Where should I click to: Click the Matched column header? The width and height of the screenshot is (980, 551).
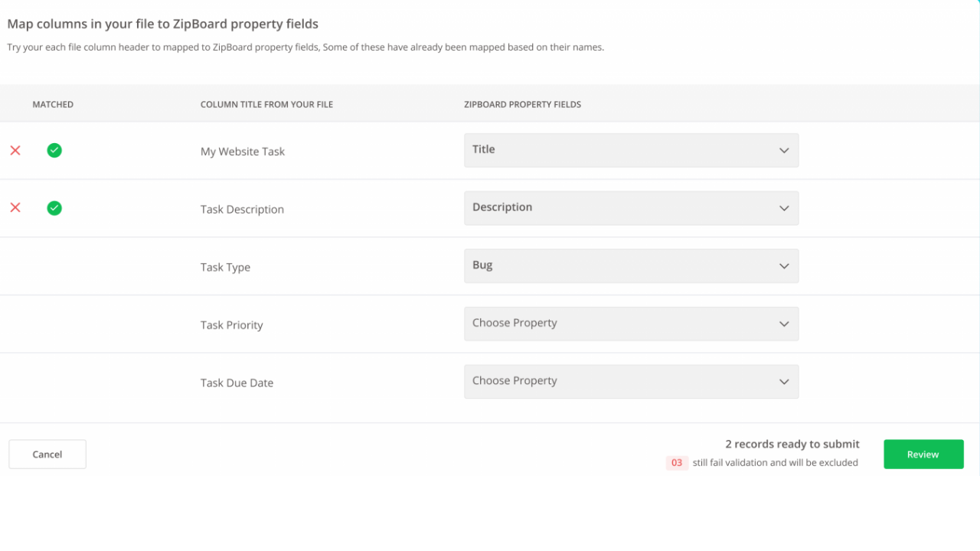click(x=53, y=104)
